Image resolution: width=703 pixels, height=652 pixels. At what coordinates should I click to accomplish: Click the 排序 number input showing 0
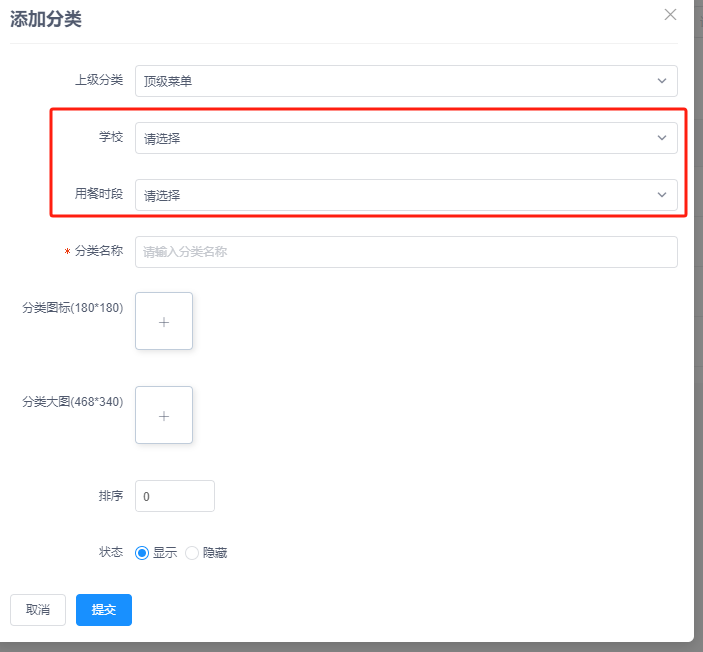point(174,496)
